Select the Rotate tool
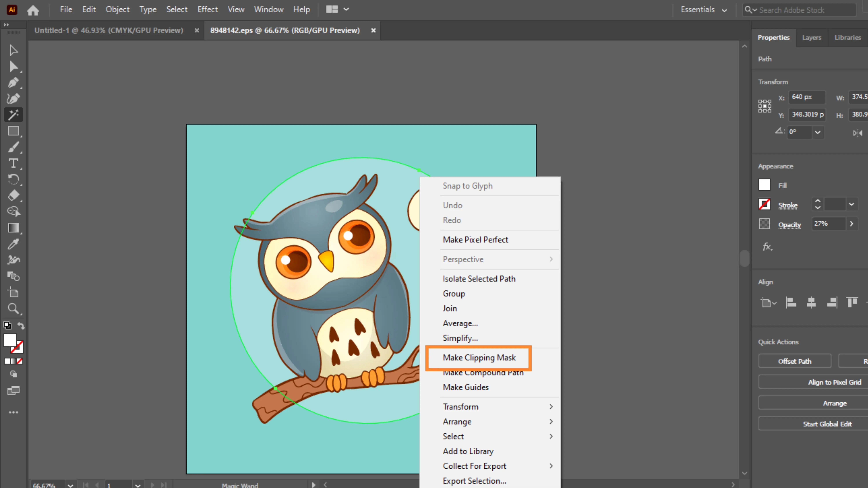This screenshot has width=868, height=488. click(x=13, y=179)
